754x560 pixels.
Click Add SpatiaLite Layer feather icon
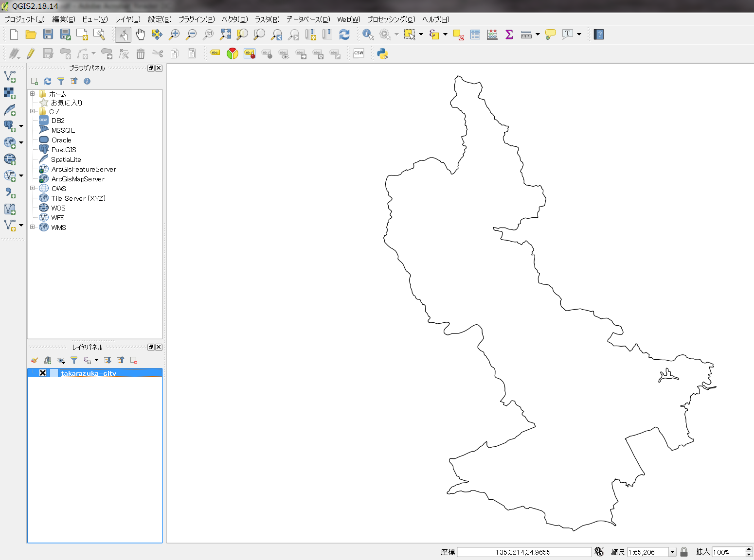(10, 109)
